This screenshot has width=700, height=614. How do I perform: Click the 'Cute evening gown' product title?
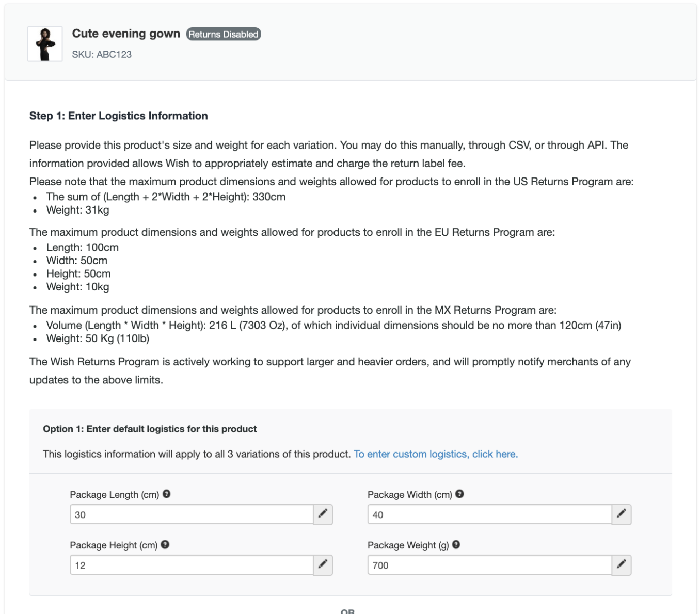tap(126, 34)
